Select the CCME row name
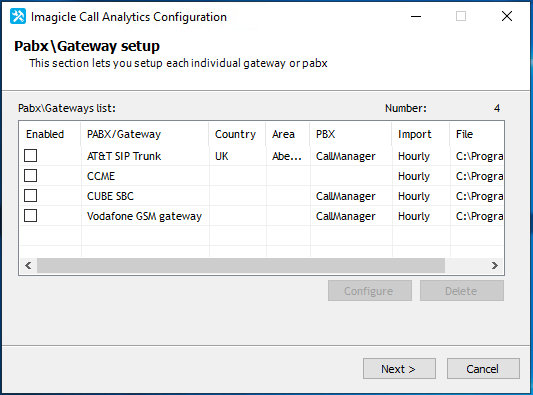Viewport: 533px width, 395px height. (x=101, y=176)
